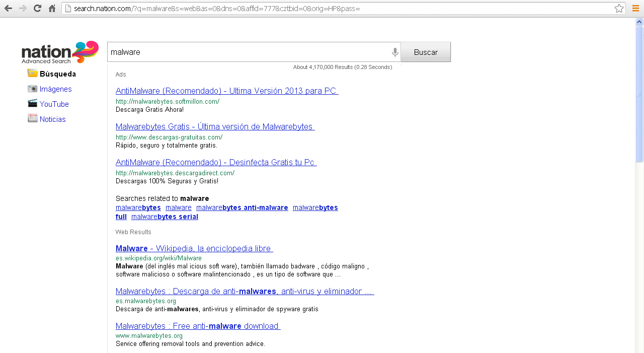Click the 'Web Results' heading
This screenshot has height=353, width=644.
tap(133, 232)
